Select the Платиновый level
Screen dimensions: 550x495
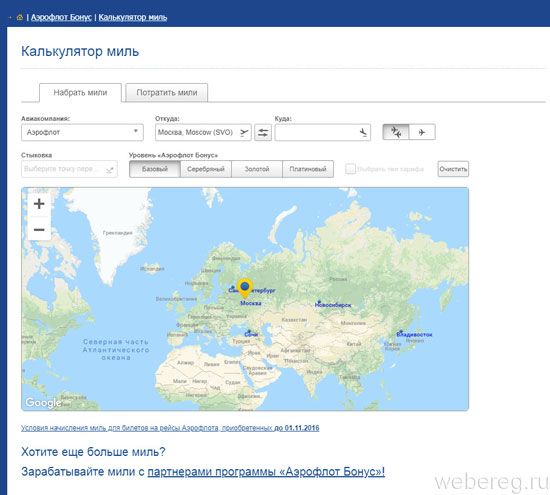coord(308,169)
